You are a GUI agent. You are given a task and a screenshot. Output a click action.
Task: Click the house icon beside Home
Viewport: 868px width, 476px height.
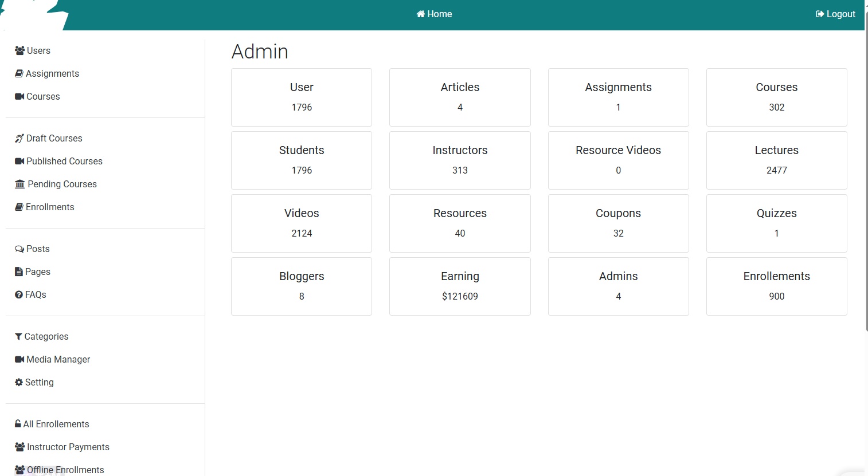click(421, 14)
